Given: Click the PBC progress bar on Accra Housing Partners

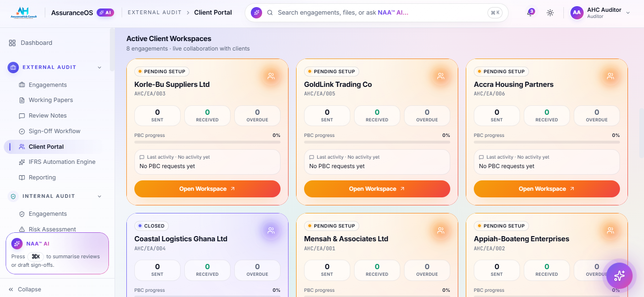Looking at the screenshot, I should click(547, 142).
